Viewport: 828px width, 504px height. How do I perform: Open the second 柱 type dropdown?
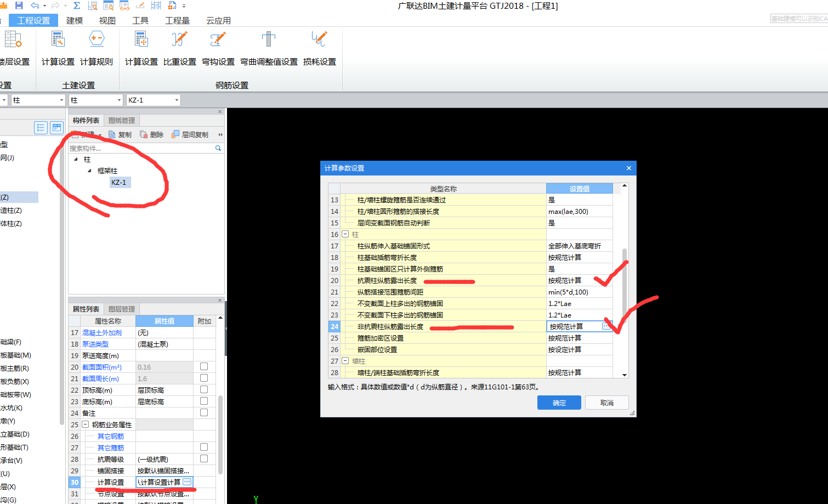coord(119,100)
